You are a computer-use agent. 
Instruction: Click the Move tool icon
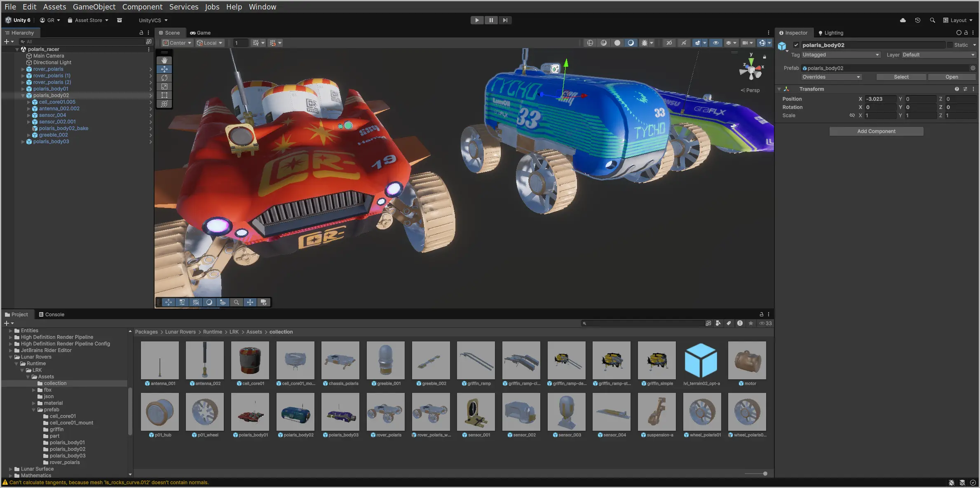[164, 69]
